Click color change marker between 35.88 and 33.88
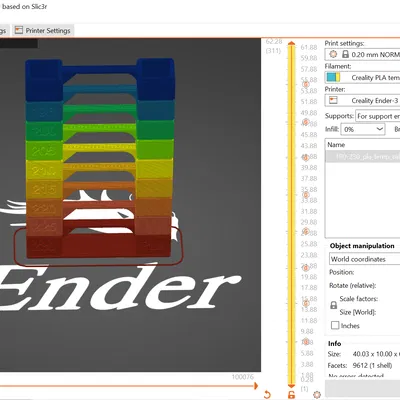Viewport: 400px width, 400px height. 306,195
